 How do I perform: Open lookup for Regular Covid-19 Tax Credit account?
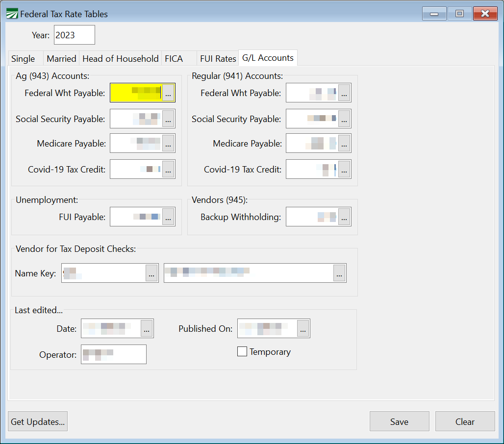(x=344, y=169)
